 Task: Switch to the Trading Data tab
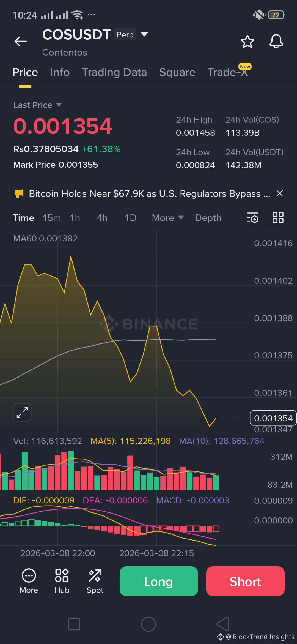pos(114,72)
